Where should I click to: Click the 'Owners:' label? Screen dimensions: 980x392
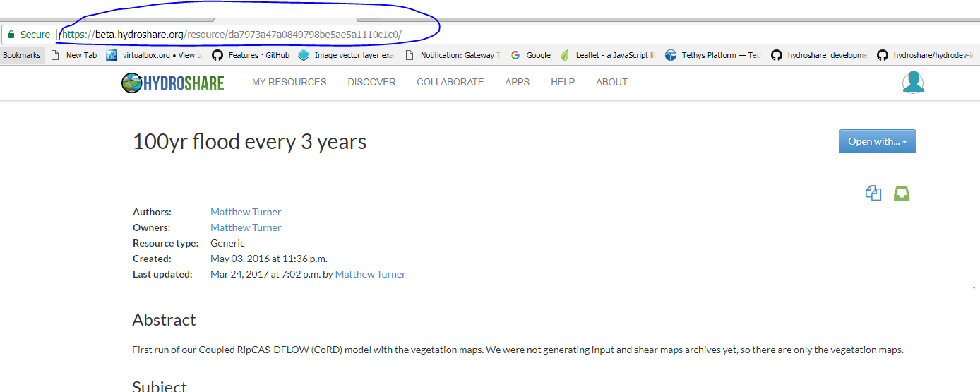click(152, 227)
